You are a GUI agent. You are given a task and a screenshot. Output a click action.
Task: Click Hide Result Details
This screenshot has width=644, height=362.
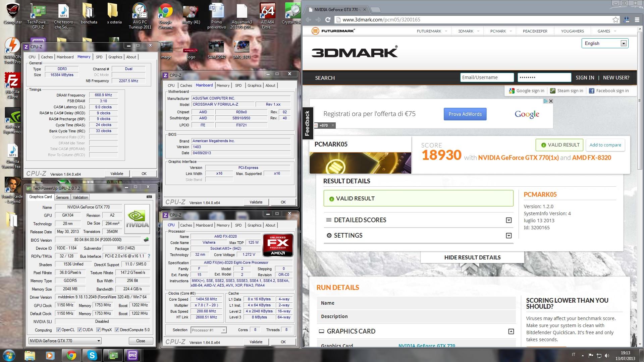[472, 257]
